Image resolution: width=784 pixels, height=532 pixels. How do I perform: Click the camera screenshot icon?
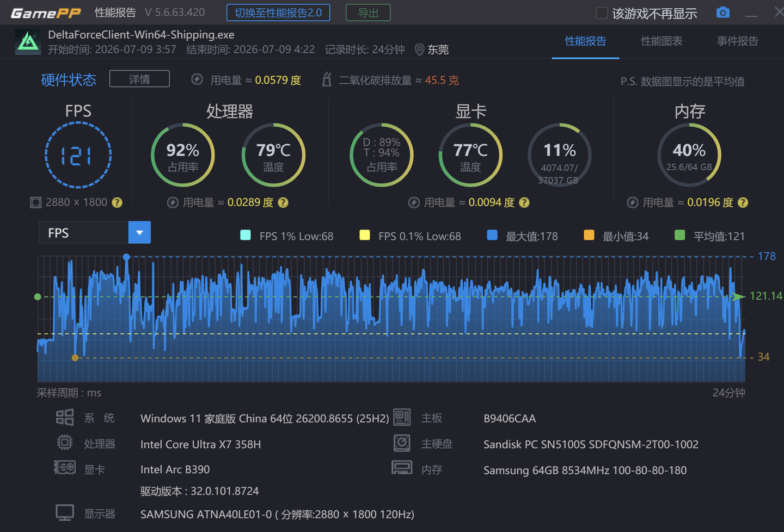coord(722,13)
